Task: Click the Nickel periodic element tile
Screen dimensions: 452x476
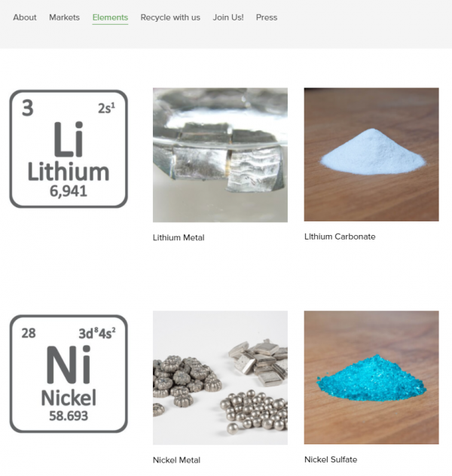Action: pyautogui.click(x=69, y=374)
